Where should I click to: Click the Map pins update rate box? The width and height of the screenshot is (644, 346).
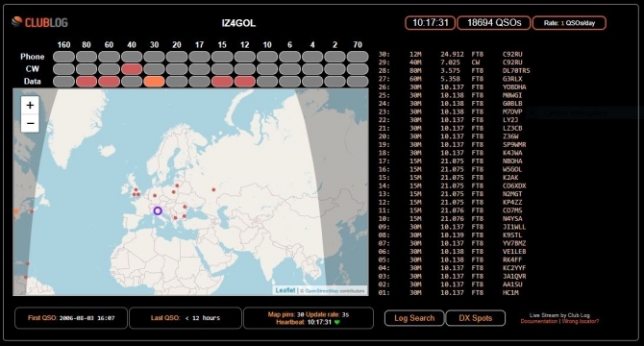(309, 318)
